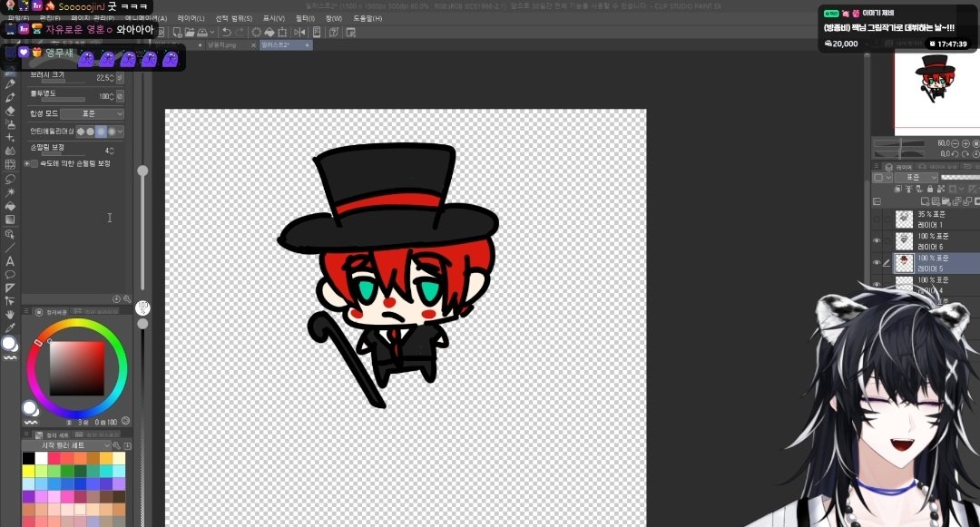Screen dimensions: 980x527
Task: Open the 필터(I) menu
Action: coord(305,18)
